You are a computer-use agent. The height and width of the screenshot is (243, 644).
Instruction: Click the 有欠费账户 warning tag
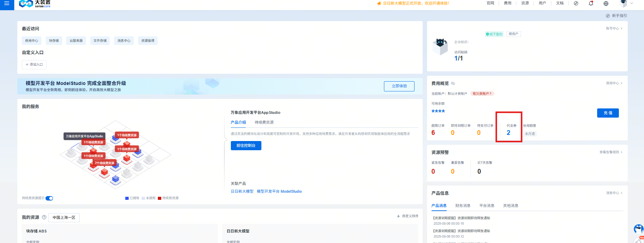[x=482, y=93]
